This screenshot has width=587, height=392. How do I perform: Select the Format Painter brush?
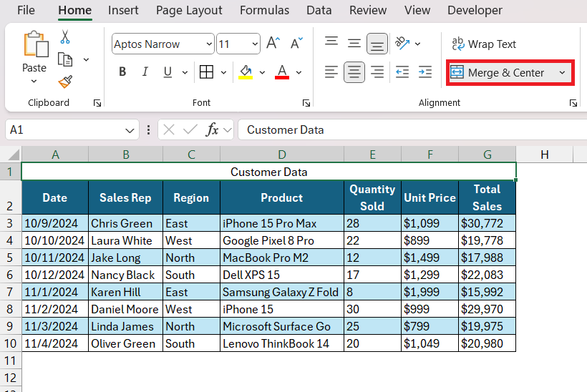(65, 82)
